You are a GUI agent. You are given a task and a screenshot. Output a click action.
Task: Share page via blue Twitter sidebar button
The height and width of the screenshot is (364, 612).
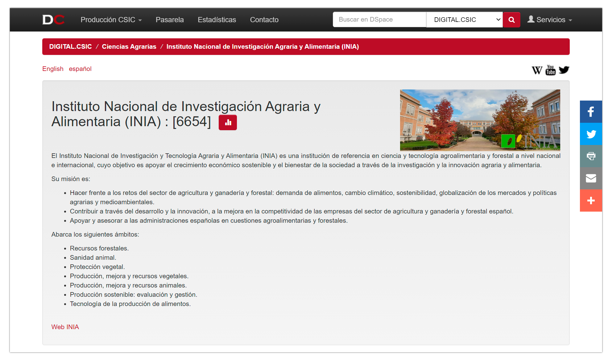(x=591, y=134)
